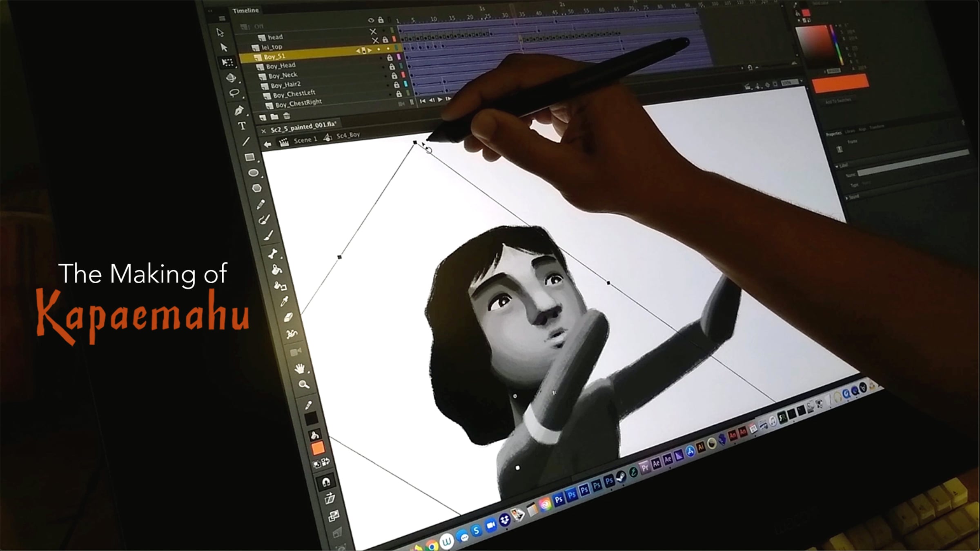Click frame 10 on the timeline ruler
This screenshot has width=980, height=551.
[434, 19]
